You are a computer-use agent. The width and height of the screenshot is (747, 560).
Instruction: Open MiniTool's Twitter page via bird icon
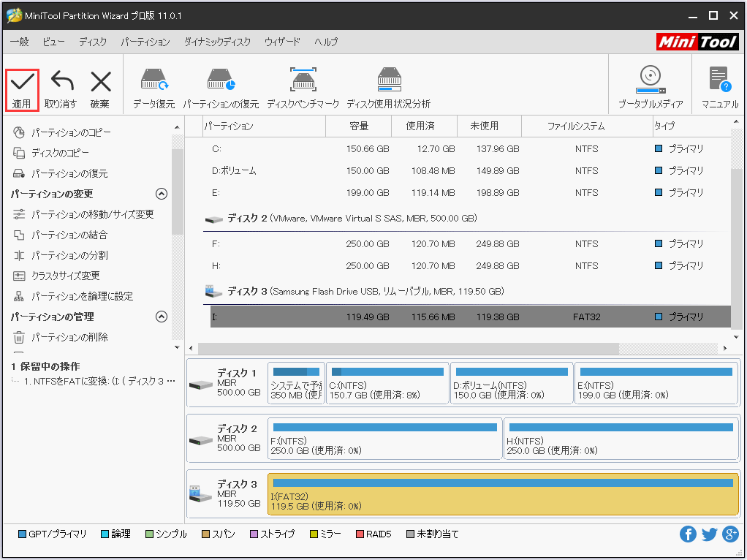[x=709, y=534]
